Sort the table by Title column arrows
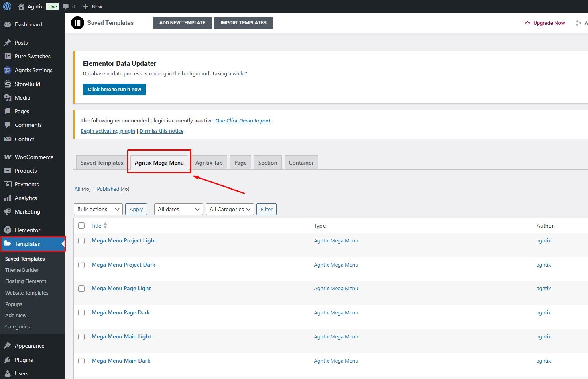The width and height of the screenshot is (588, 379). [105, 226]
